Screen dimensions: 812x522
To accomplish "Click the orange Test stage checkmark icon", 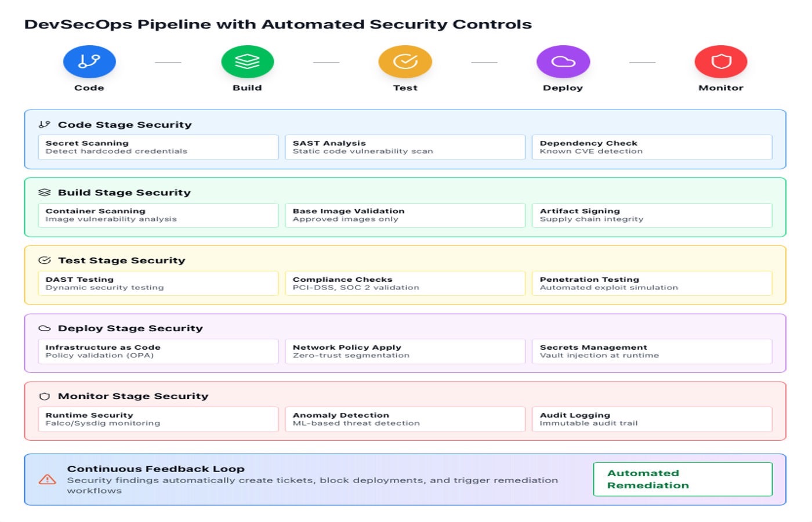I will click(405, 61).
